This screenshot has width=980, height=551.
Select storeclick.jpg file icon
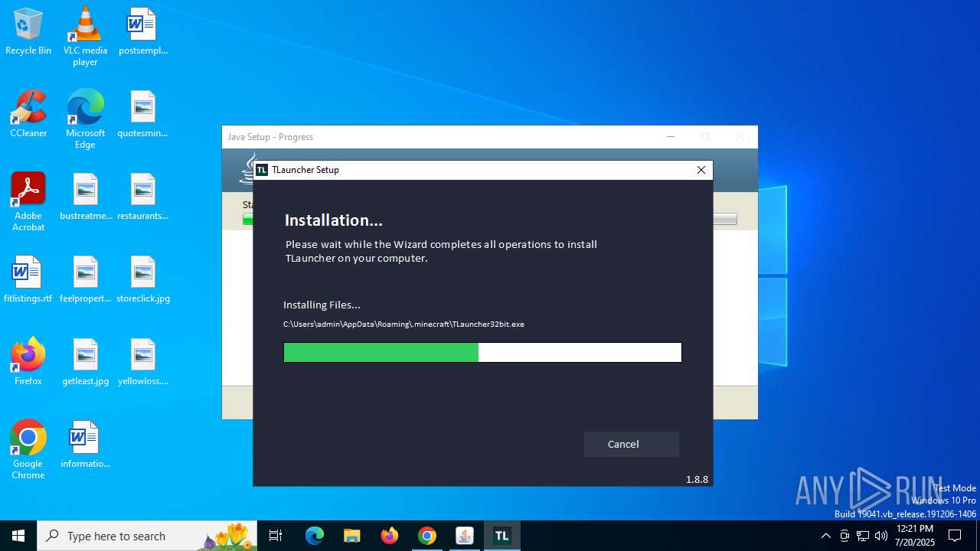pyautogui.click(x=143, y=280)
